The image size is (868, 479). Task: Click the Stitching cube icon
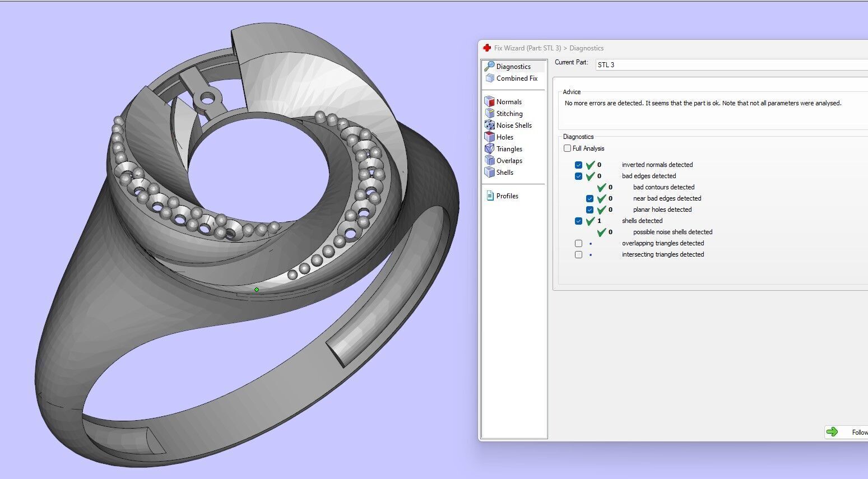[x=490, y=114]
